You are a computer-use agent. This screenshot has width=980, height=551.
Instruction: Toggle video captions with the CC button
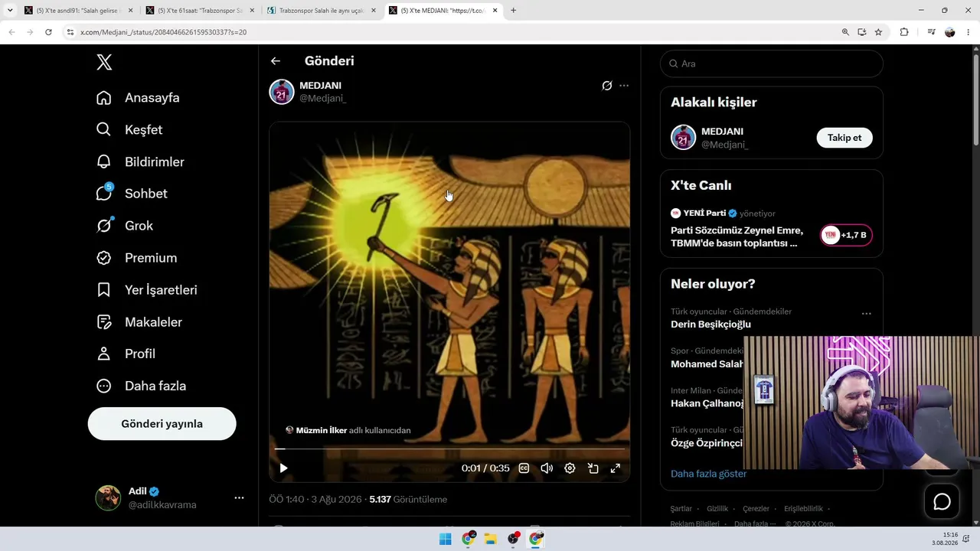(524, 468)
